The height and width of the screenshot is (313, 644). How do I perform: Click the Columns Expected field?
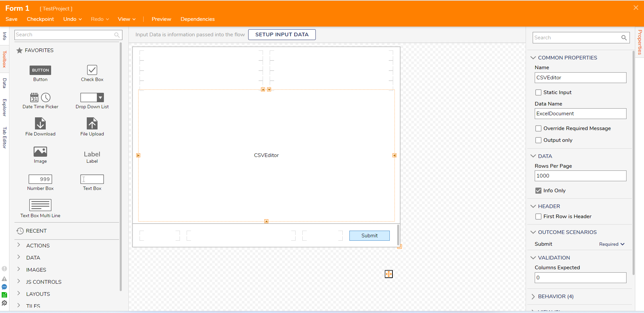coord(580,278)
